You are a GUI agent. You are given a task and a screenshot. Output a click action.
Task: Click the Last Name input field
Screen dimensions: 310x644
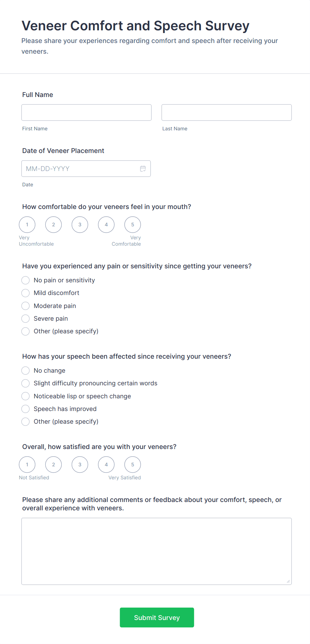(x=226, y=112)
